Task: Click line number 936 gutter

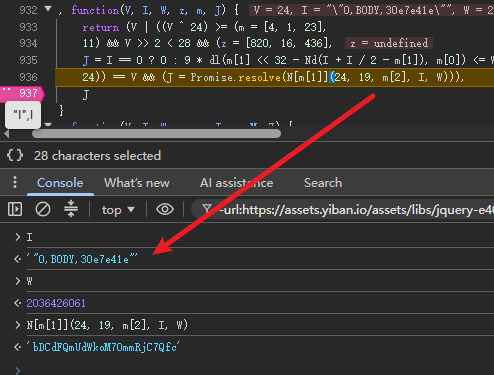Action: point(28,77)
